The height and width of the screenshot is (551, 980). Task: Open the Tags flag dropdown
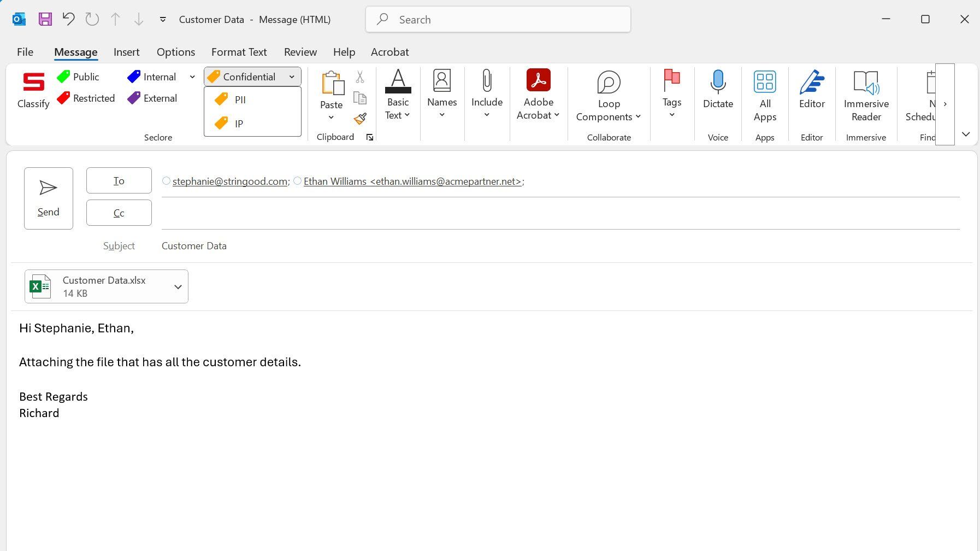point(672,93)
